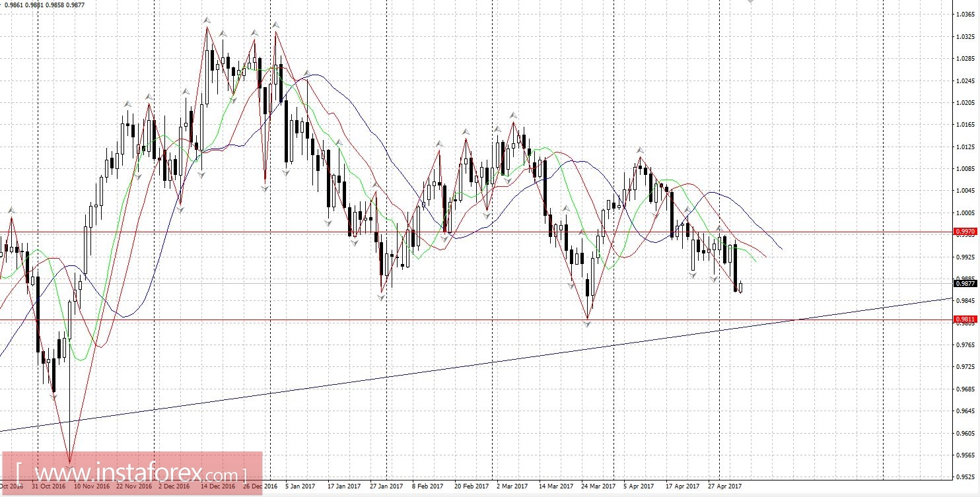Click the 0.9605 price axis label

(x=965, y=433)
